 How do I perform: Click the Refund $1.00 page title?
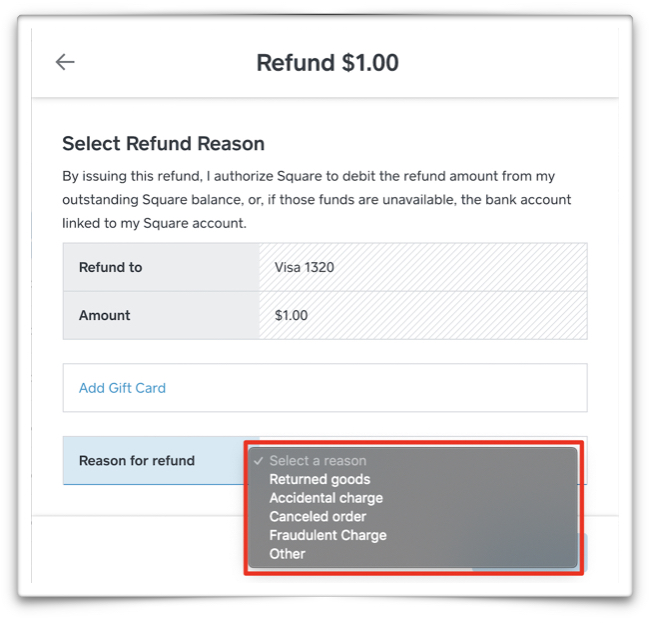[327, 63]
